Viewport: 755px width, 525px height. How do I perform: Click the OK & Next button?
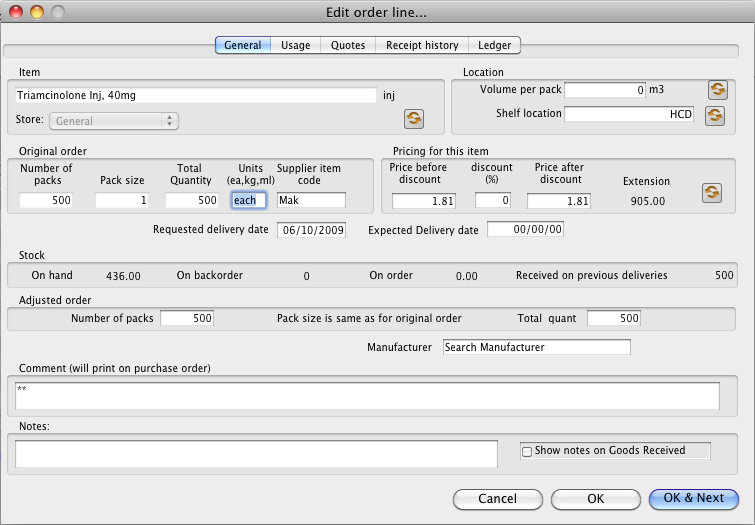[693, 499]
